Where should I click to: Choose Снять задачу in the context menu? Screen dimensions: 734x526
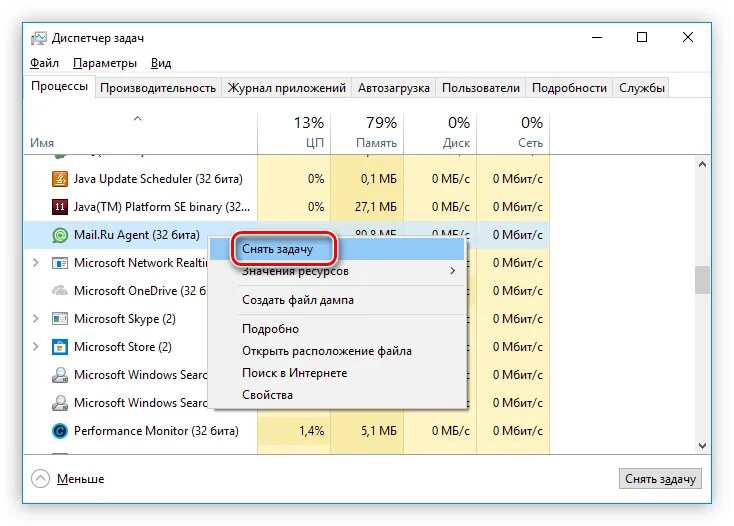(337, 249)
